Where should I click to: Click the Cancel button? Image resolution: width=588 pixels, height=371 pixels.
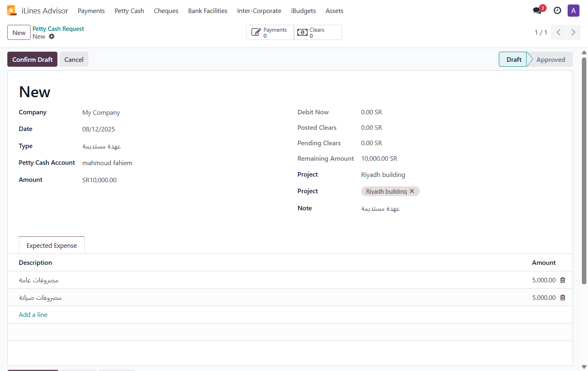74,59
